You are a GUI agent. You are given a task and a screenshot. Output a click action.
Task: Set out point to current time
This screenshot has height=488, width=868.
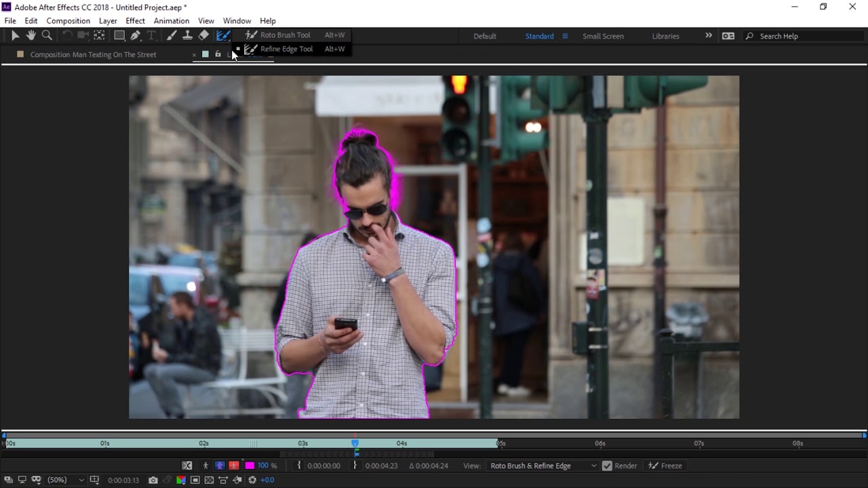click(x=355, y=466)
